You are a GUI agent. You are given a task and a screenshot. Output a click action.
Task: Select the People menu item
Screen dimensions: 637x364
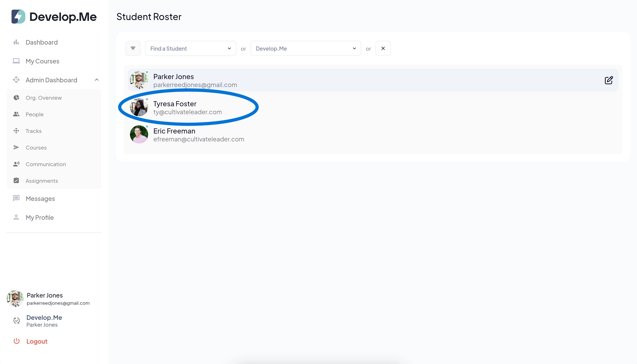(35, 114)
